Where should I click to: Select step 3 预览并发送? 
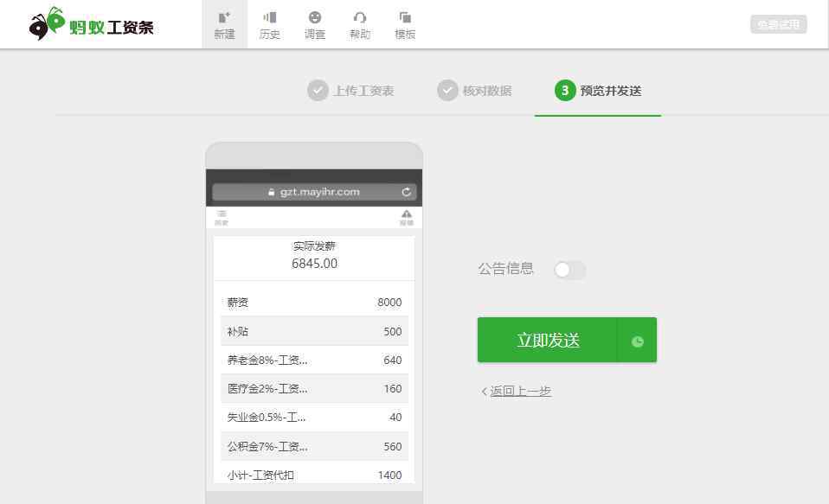(598, 91)
